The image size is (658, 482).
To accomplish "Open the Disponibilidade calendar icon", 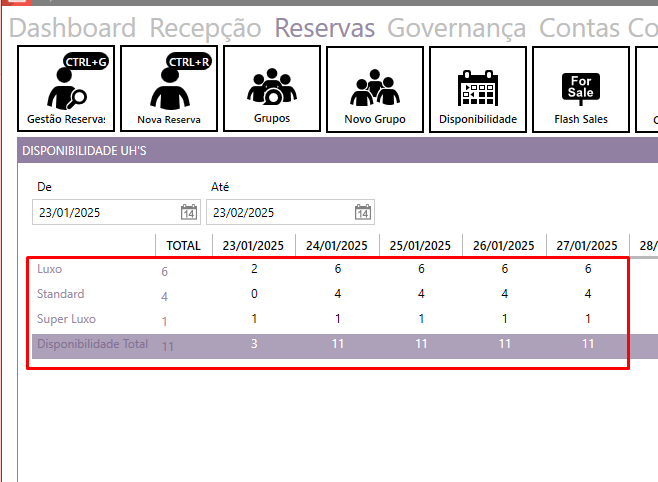I will [x=478, y=89].
